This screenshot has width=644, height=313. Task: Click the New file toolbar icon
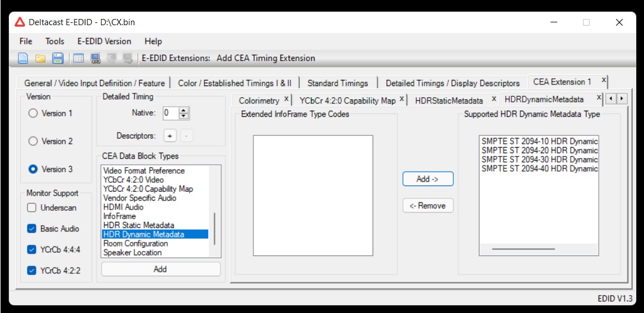[22, 58]
